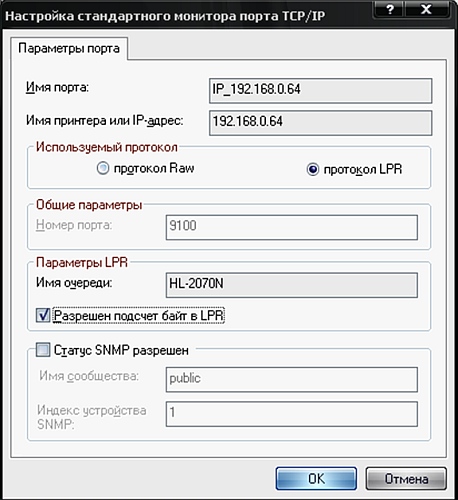Select the протокол Raw radio button
This screenshot has height=500, width=458.
pyautogui.click(x=103, y=168)
